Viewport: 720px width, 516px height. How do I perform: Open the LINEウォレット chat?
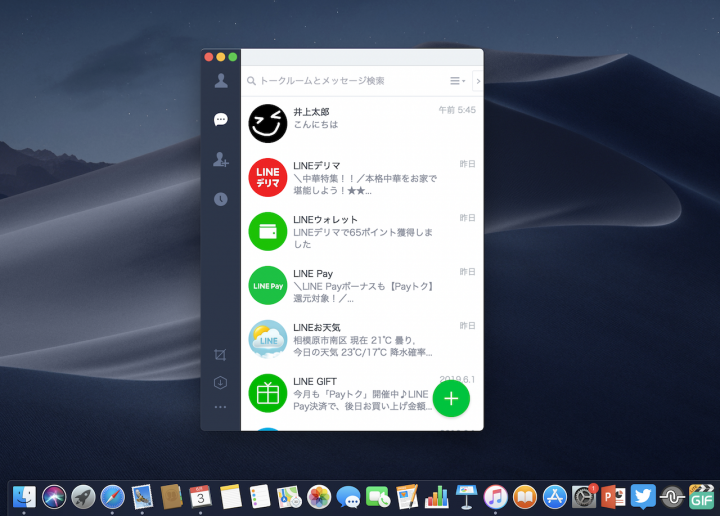click(x=362, y=231)
